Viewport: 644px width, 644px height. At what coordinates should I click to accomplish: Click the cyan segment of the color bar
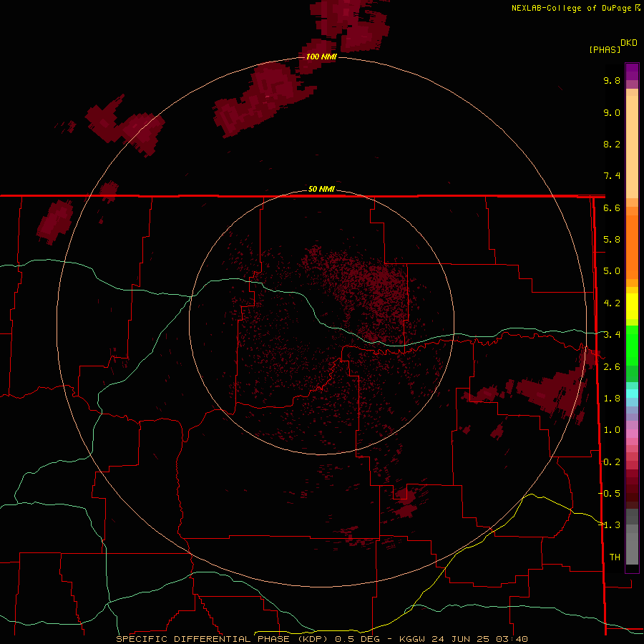[632, 394]
